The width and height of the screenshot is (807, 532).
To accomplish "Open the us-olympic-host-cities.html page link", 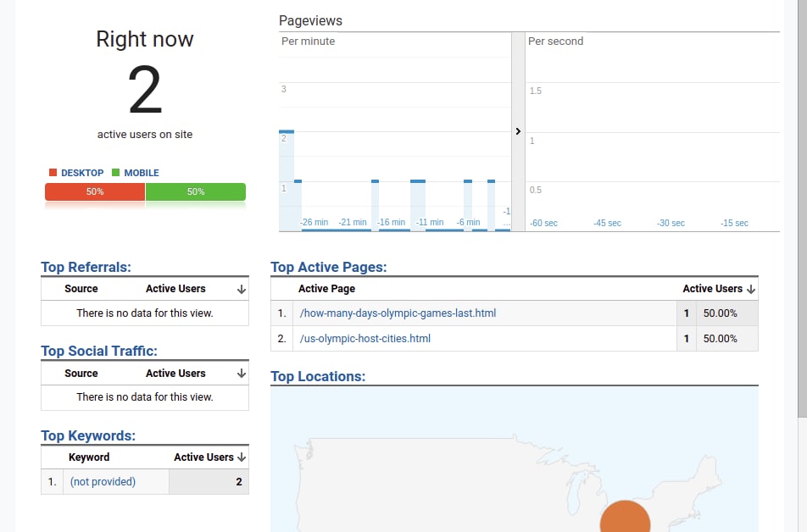I will [365, 339].
